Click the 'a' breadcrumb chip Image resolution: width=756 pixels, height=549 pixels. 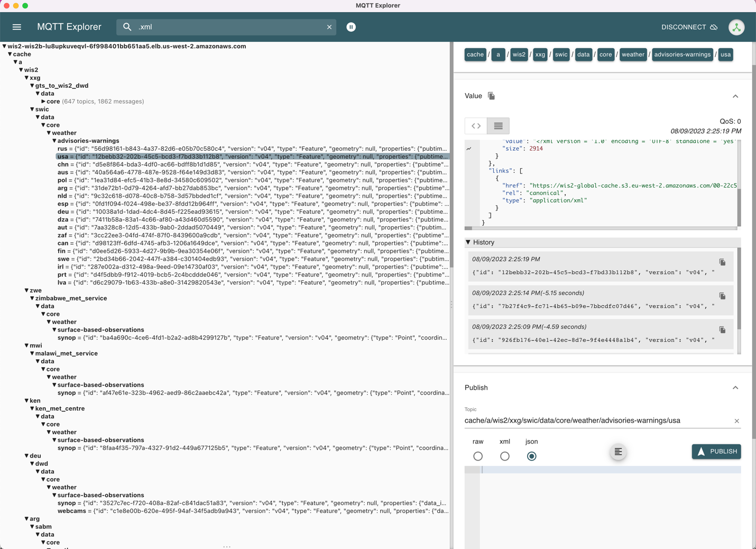click(x=498, y=54)
